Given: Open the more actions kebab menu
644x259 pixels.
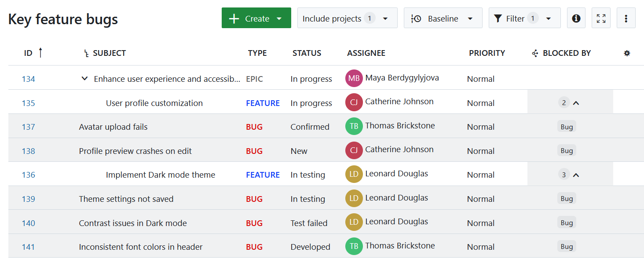Looking at the screenshot, I should click(626, 18).
